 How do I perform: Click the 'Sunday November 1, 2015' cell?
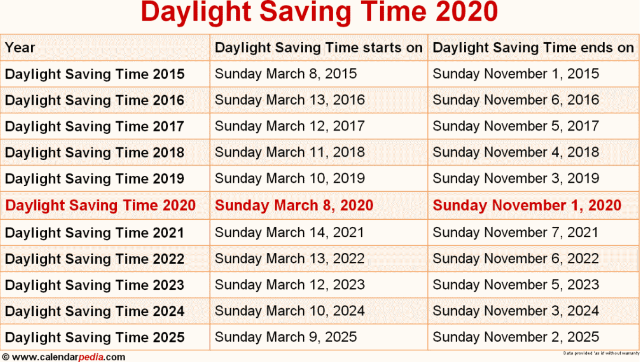tap(516, 74)
